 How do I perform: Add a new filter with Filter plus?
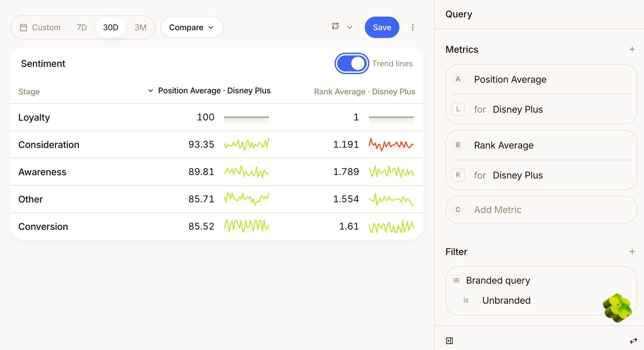[x=632, y=252]
